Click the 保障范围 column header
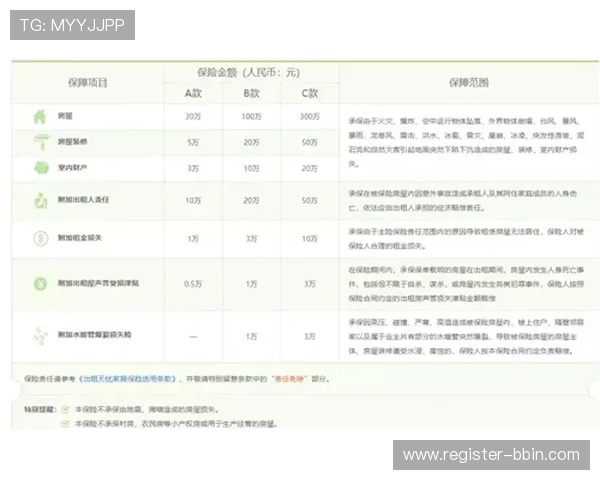This screenshot has width=600, height=480. tap(469, 83)
